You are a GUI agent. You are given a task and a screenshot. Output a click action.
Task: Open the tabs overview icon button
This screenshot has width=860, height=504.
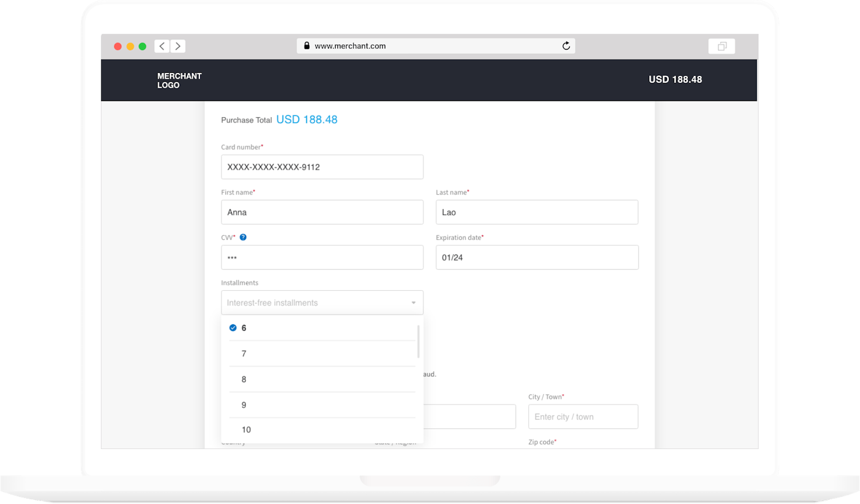click(721, 46)
